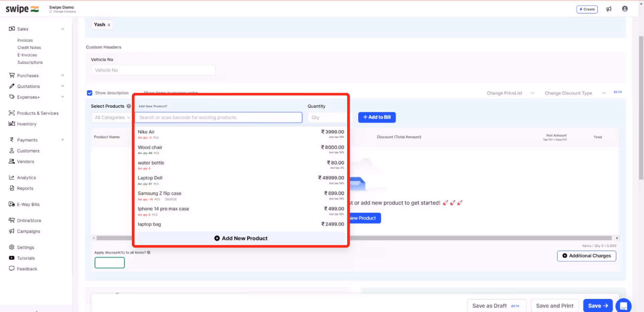Image resolution: width=644 pixels, height=312 pixels.
Task: Collapse the Sales menu chevron
Action: pos(63,29)
